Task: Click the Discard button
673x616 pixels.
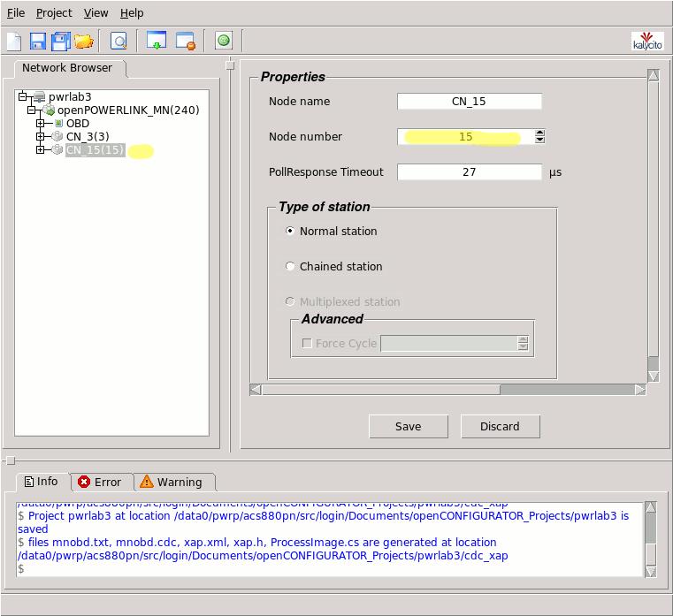Action: [x=500, y=426]
